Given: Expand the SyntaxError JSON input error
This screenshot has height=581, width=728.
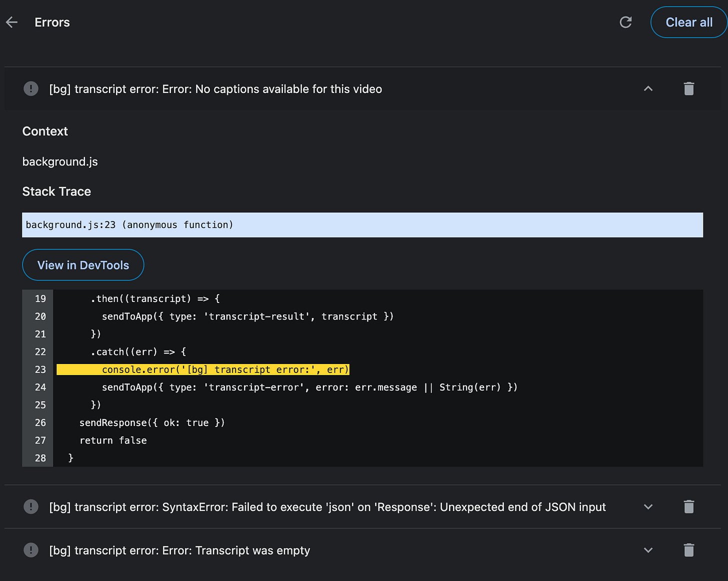Looking at the screenshot, I should tap(648, 507).
